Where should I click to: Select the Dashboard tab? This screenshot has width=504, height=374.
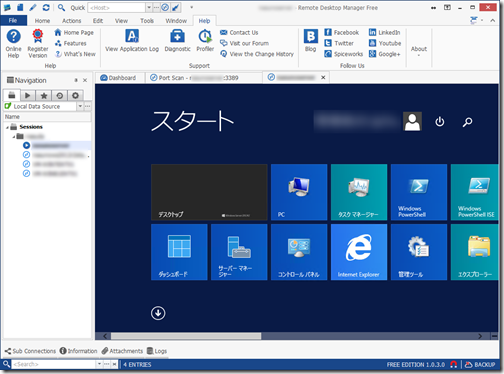coord(118,78)
